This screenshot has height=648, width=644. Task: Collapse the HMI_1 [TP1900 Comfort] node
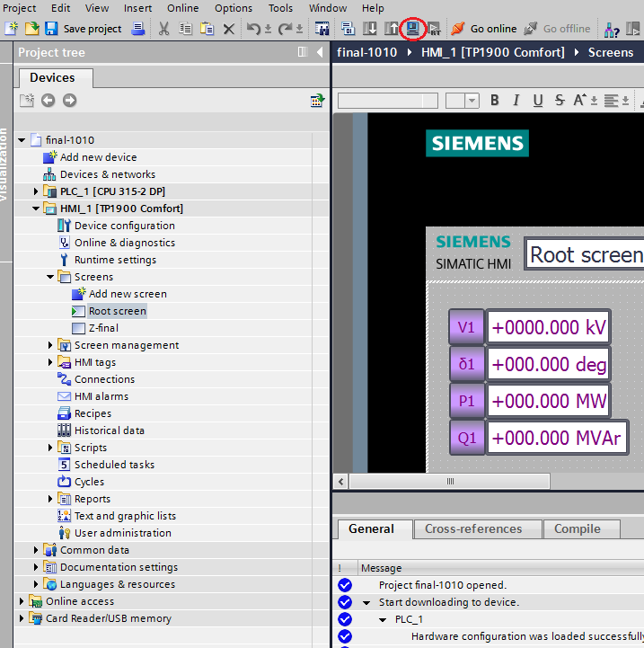(x=36, y=209)
